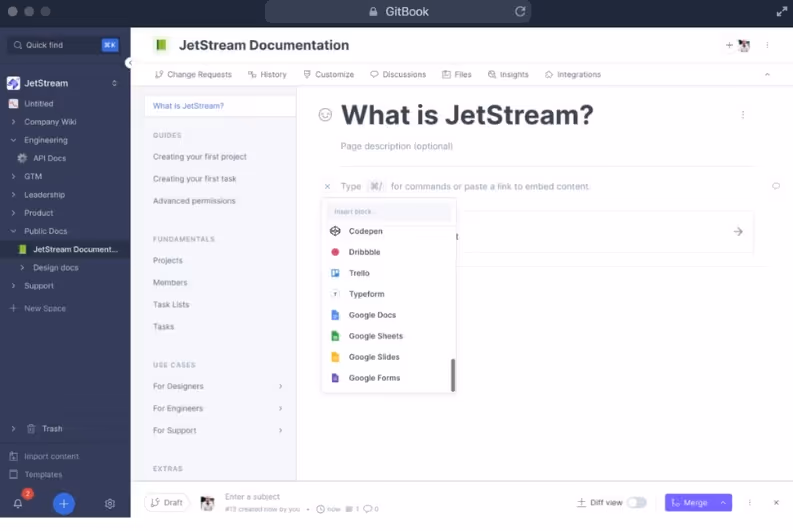This screenshot has width=793, height=531.
Task: Toggle the Diff view switch
Action: click(637, 503)
